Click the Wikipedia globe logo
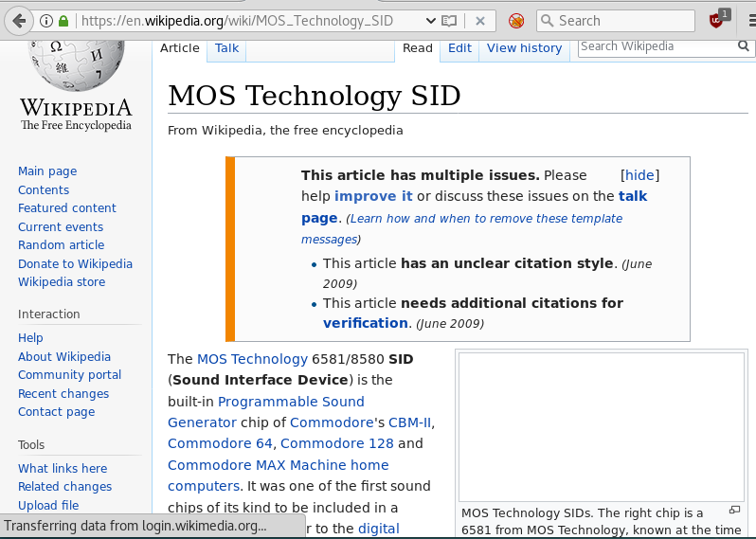Image resolution: width=756 pixels, height=539 pixels. pyautogui.click(x=76, y=66)
